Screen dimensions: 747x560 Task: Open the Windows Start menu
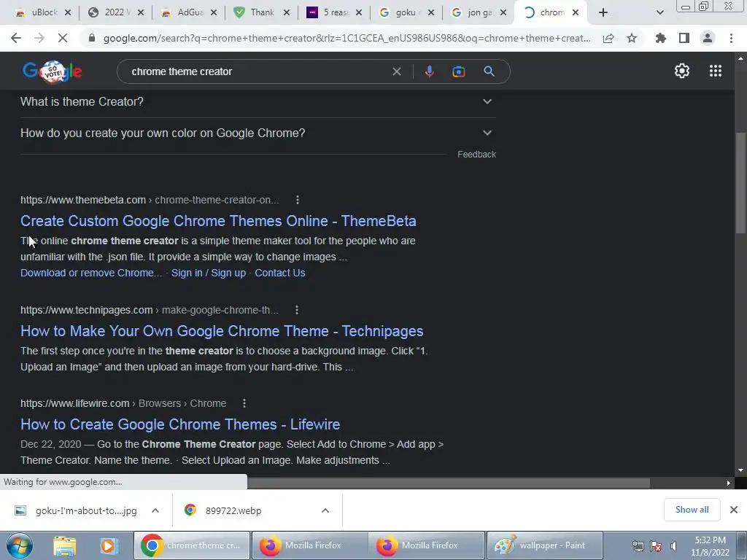tap(20, 545)
